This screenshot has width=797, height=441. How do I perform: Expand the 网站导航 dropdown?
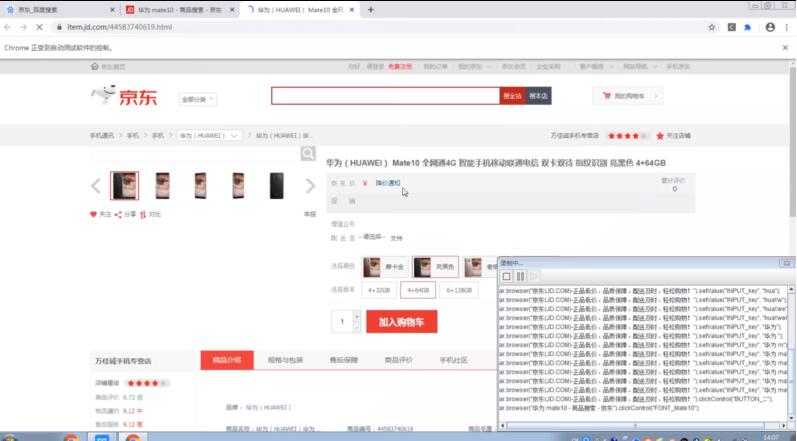point(640,67)
